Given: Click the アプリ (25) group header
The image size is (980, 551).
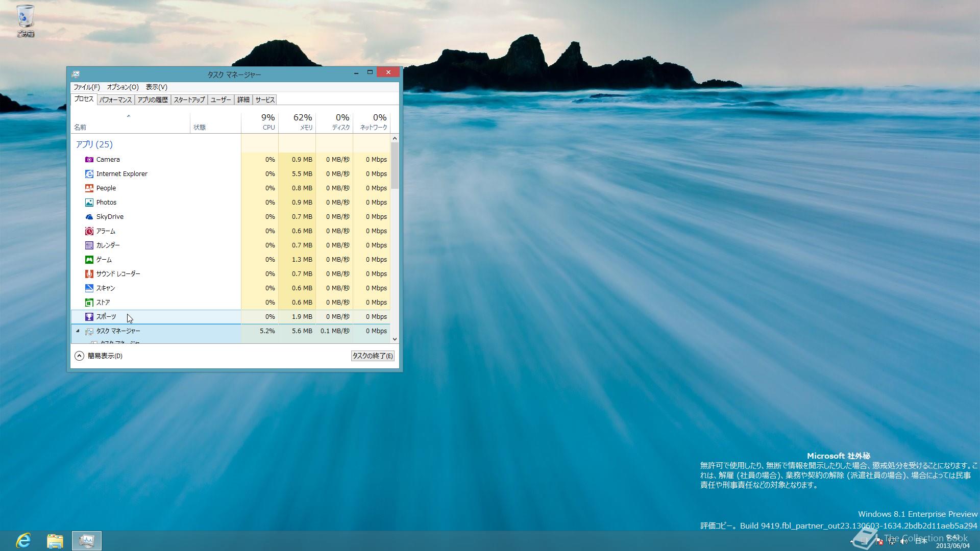Looking at the screenshot, I should (x=94, y=144).
